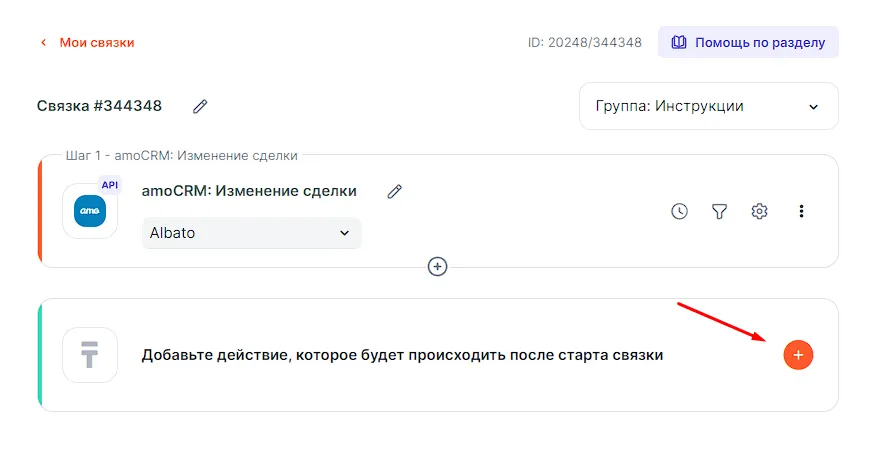Click the amoCRM app logo icon
This screenshot has height=462, width=891.
tap(90, 211)
